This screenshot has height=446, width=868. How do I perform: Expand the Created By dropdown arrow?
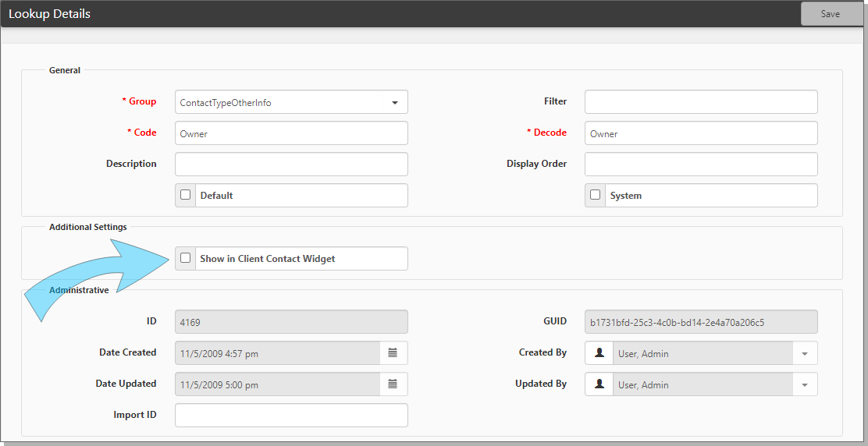804,354
